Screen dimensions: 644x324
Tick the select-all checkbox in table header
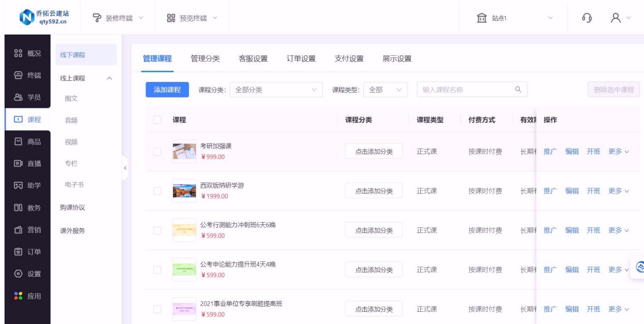click(x=157, y=120)
